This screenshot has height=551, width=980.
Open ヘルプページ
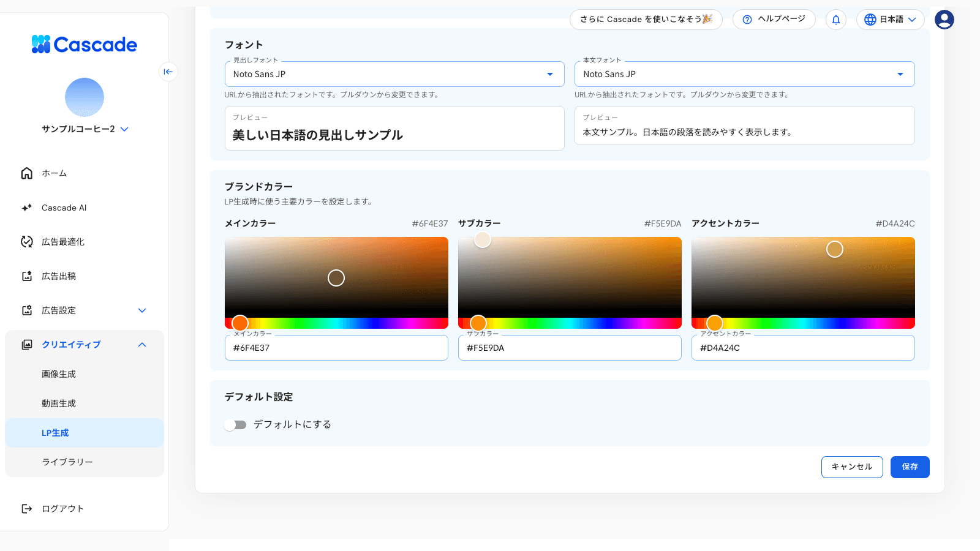[774, 19]
